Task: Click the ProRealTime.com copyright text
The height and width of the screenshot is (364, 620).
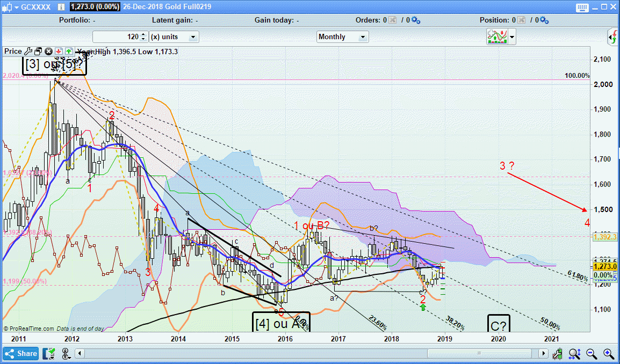Action: tap(54, 329)
